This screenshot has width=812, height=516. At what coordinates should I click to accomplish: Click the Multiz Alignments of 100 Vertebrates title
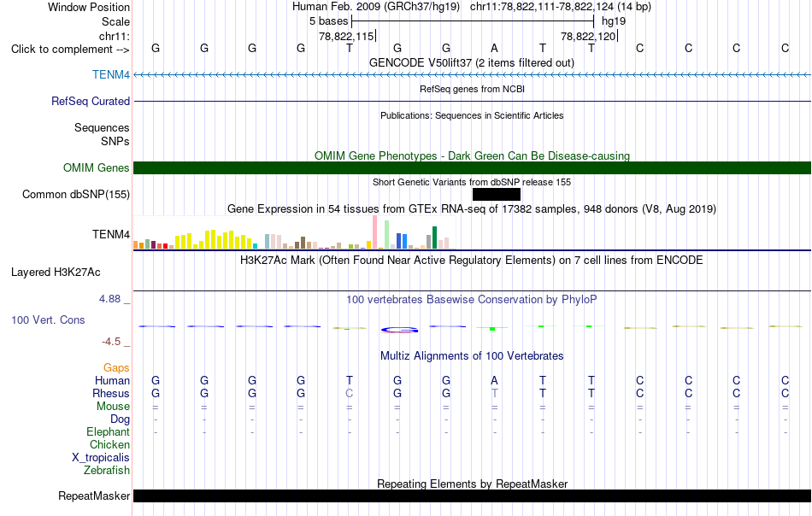(x=472, y=355)
